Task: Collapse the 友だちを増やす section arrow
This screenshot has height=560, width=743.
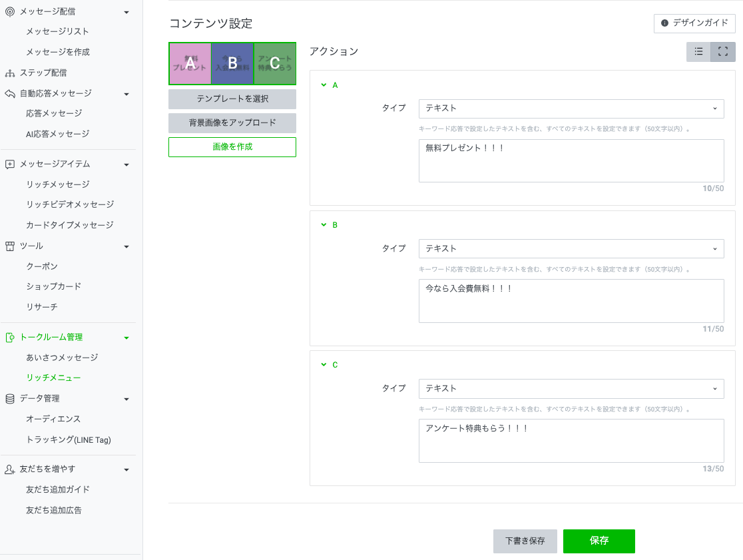Action: (126, 470)
